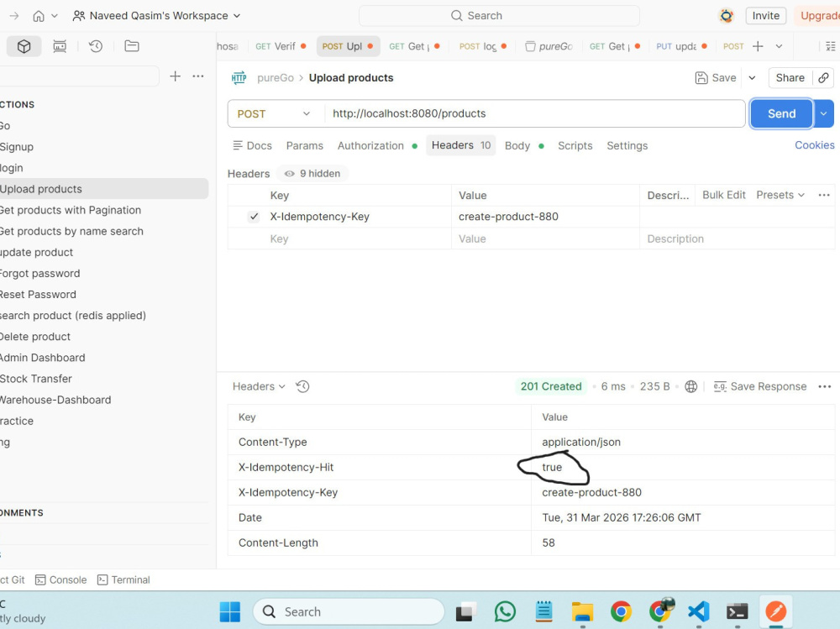The image size is (840, 629).
Task: Click Bulk Edit in headers table
Action: point(724,195)
